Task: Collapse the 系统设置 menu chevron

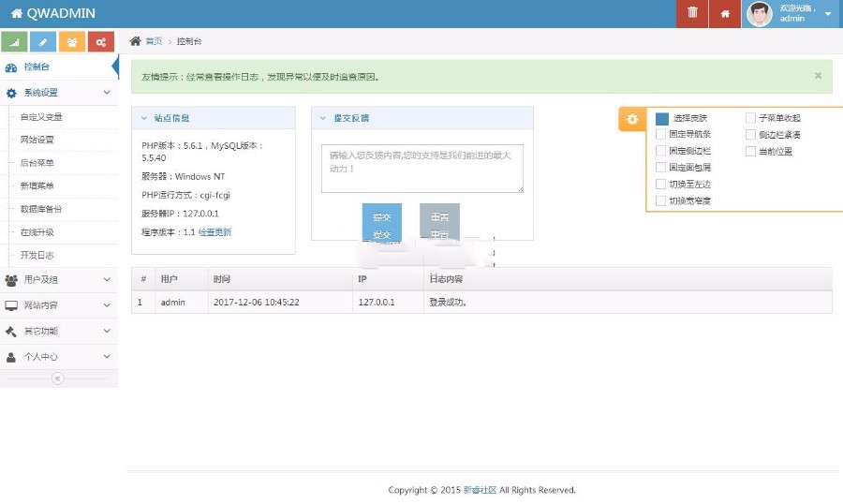Action: tap(107, 93)
